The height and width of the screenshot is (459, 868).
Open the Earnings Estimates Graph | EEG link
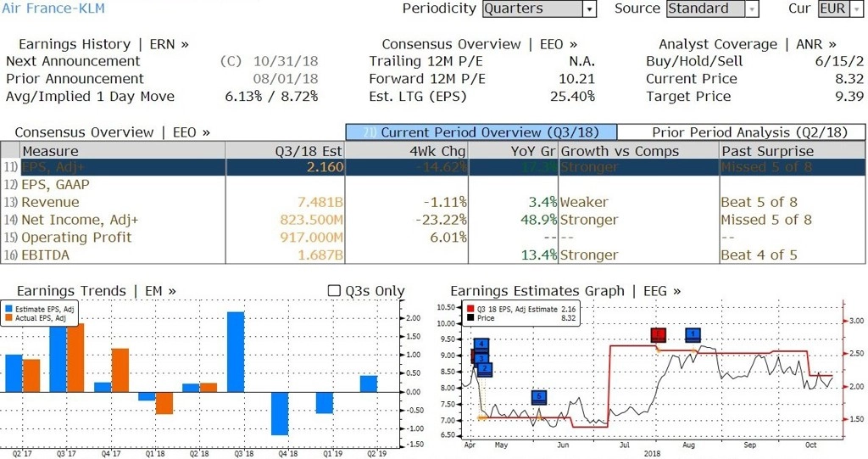click(x=565, y=291)
